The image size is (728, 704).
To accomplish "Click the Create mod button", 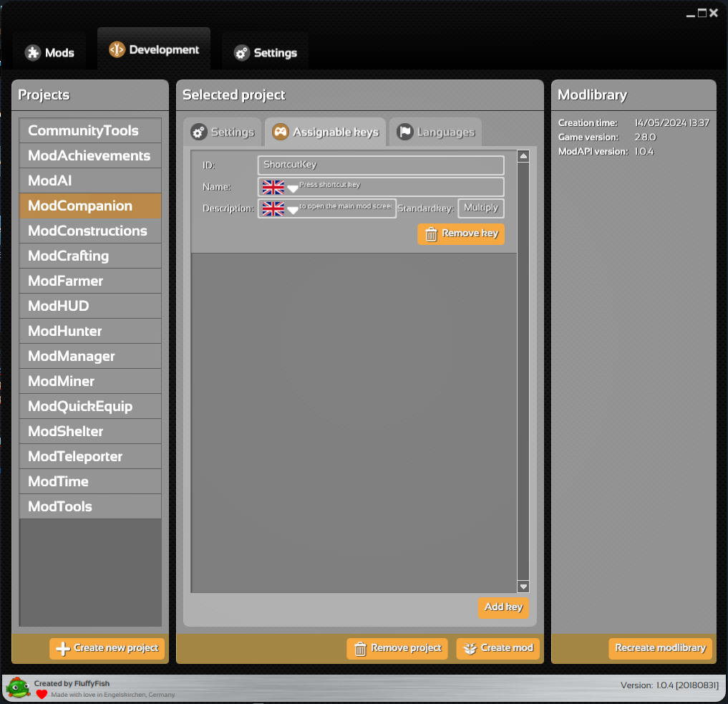I will (x=498, y=648).
